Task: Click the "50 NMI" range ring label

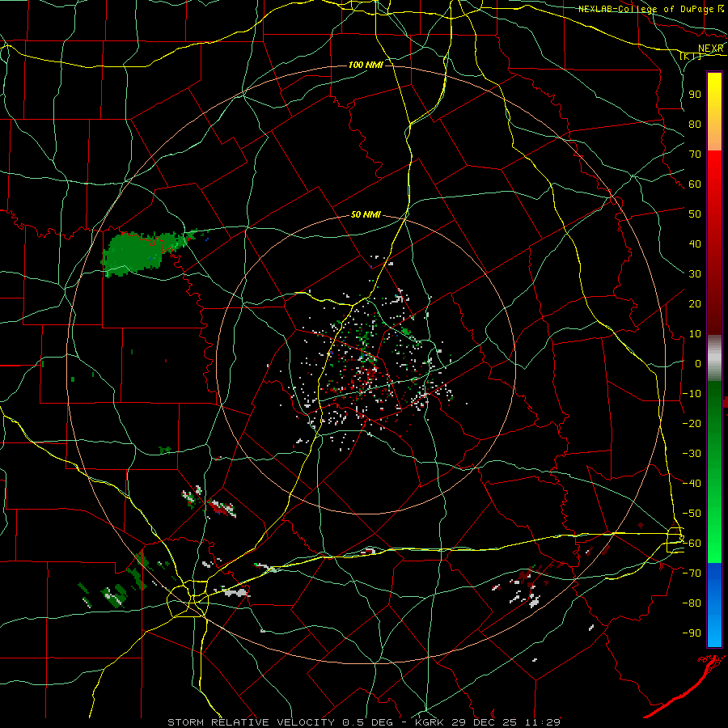Action: pos(366,214)
